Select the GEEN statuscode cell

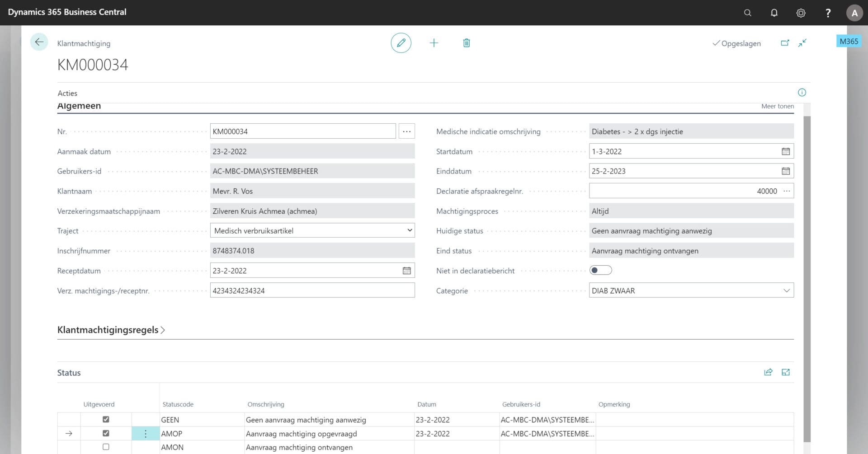[x=202, y=420]
